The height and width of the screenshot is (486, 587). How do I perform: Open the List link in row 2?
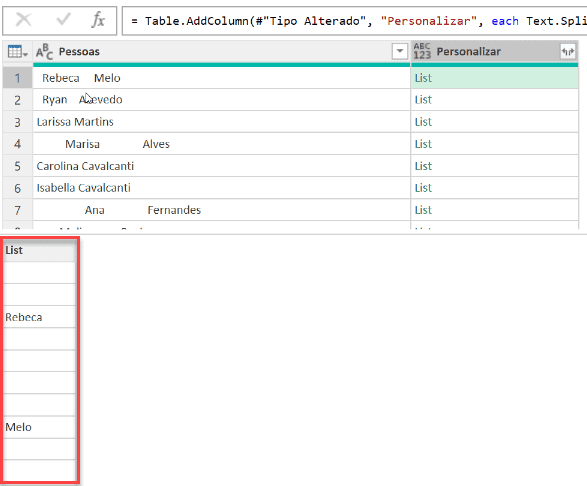click(423, 100)
